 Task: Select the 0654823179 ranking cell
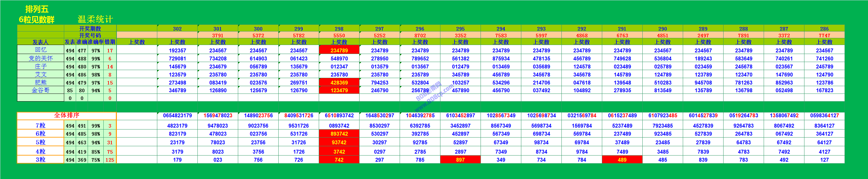(177, 116)
